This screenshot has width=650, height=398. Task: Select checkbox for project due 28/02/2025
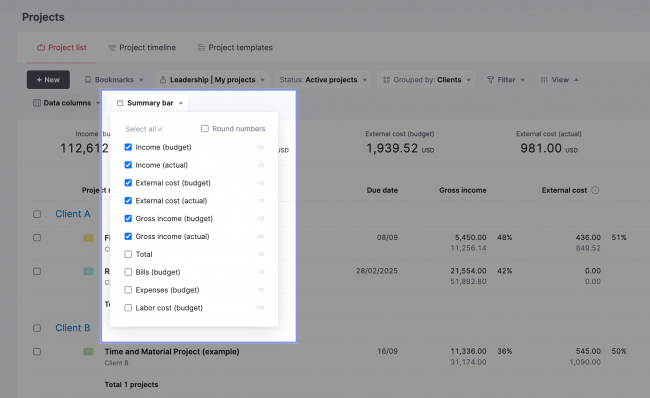[37, 271]
